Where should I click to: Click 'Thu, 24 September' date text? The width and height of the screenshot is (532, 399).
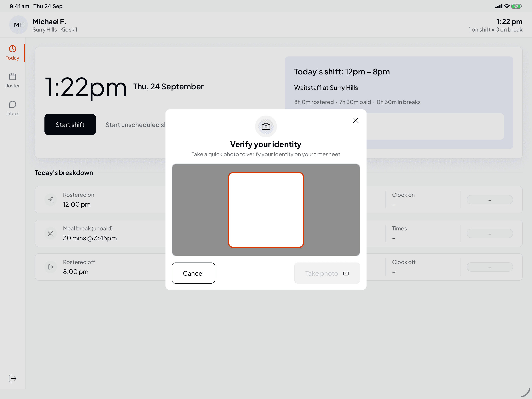pos(168,87)
